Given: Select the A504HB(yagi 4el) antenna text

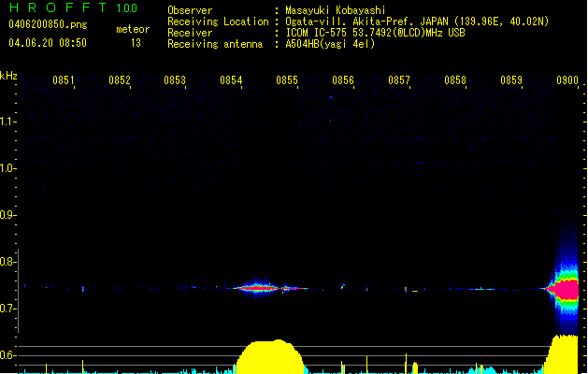Looking at the screenshot, I should (330, 44).
